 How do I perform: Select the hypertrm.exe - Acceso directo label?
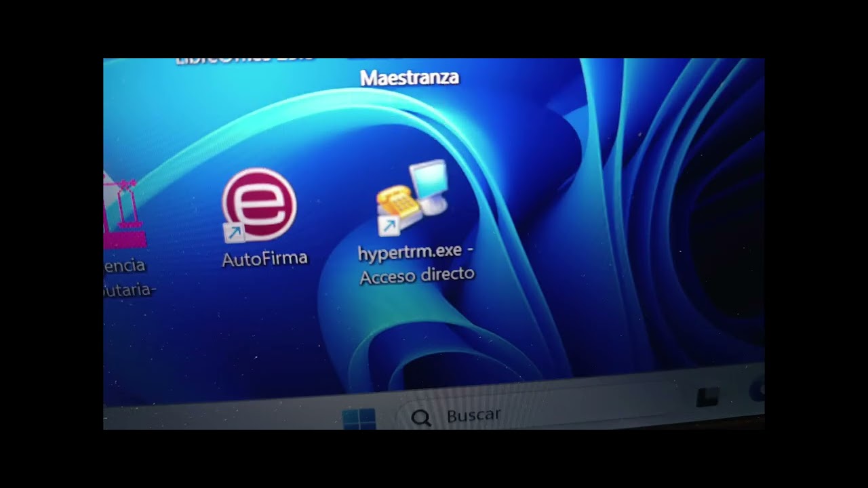click(x=416, y=263)
